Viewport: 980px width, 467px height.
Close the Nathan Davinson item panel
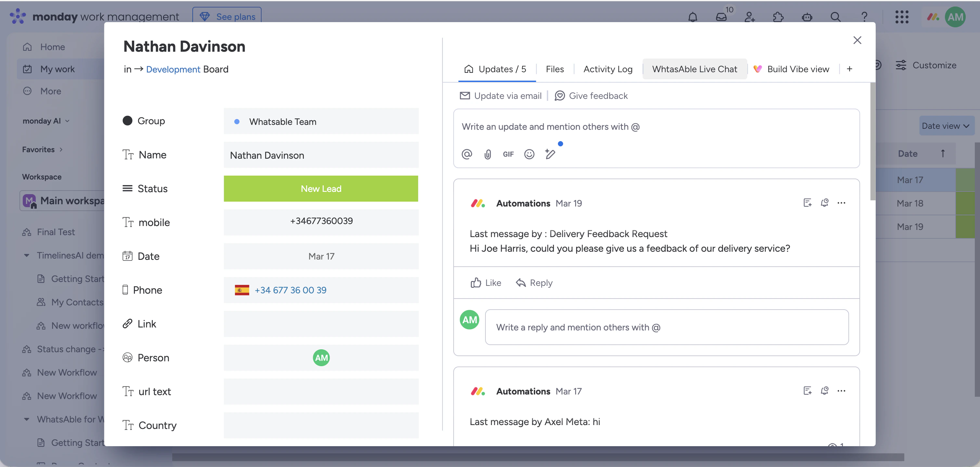coord(857,40)
